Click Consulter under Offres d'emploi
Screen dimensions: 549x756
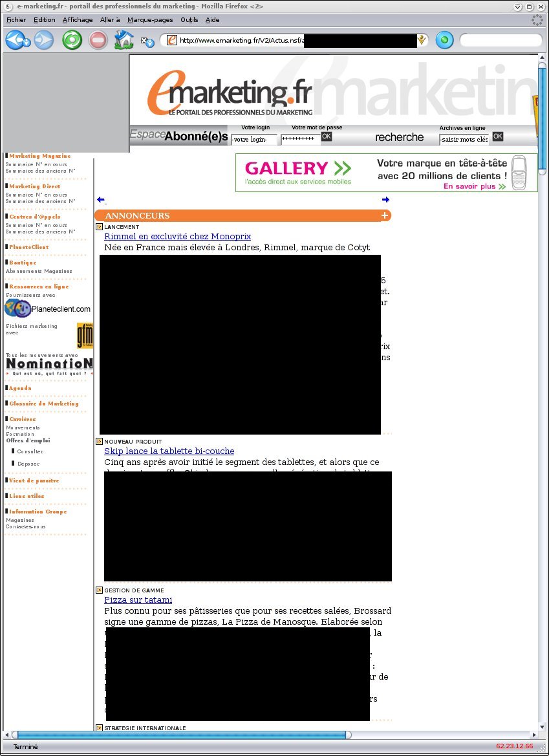click(x=30, y=452)
